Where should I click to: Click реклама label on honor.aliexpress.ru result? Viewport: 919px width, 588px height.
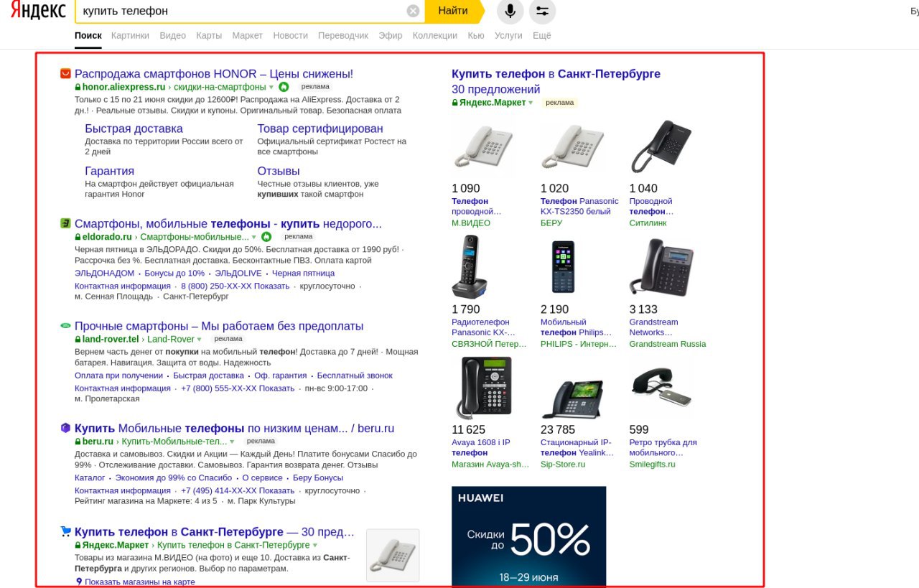coord(315,87)
